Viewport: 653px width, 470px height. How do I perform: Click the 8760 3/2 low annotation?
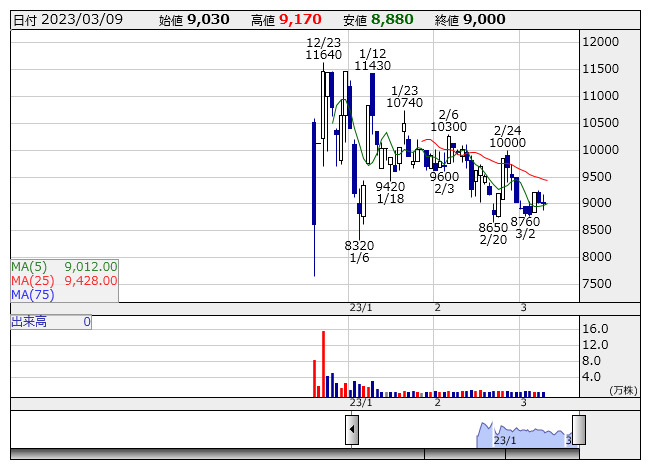[525, 227]
